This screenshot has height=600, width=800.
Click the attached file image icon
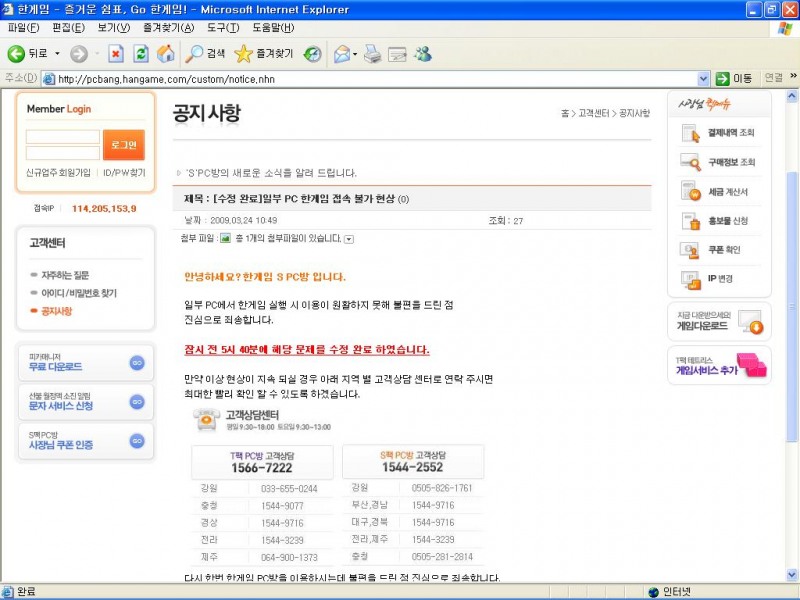[x=225, y=238]
